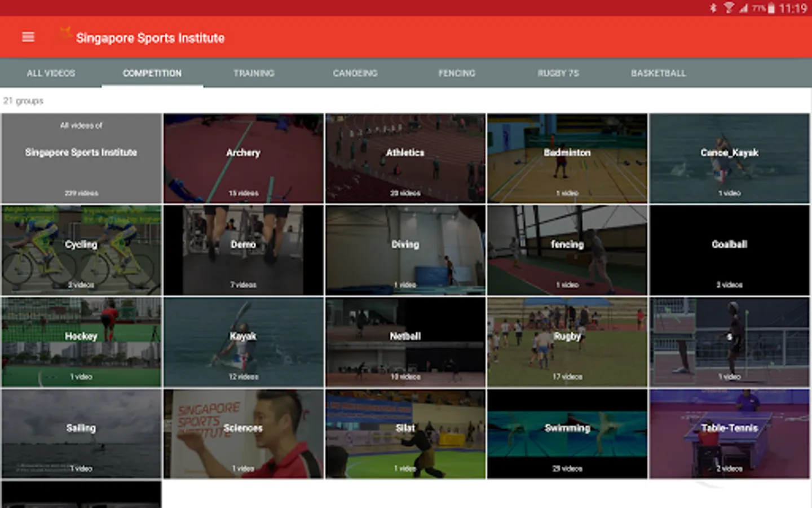812x508 pixels.
Task: Open All videos of Singapore Sports Institute tile
Action: coord(81,159)
